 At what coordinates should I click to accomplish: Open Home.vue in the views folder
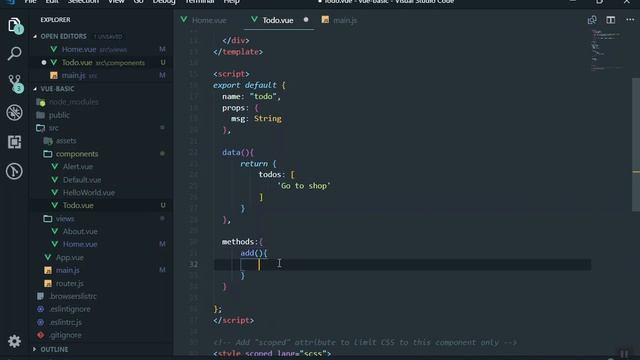click(x=80, y=244)
